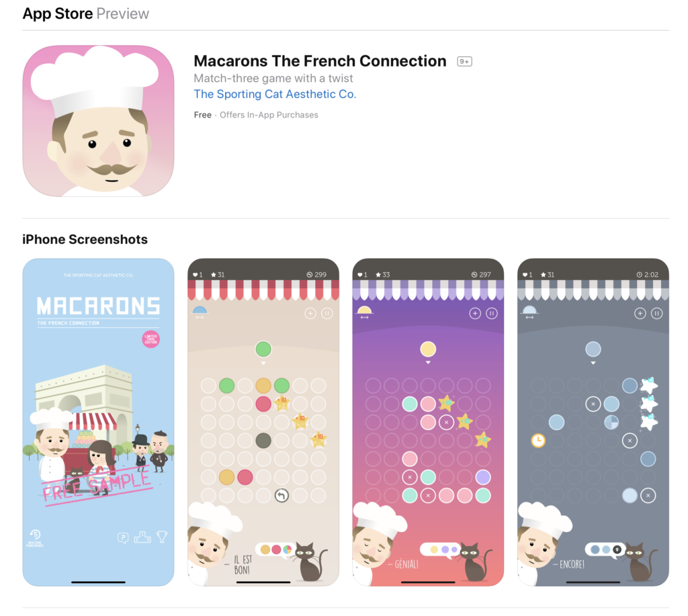This screenshot has height=616, width=688.
Task: Click the trophy icon on blue title screen
Action: (162, 537)
